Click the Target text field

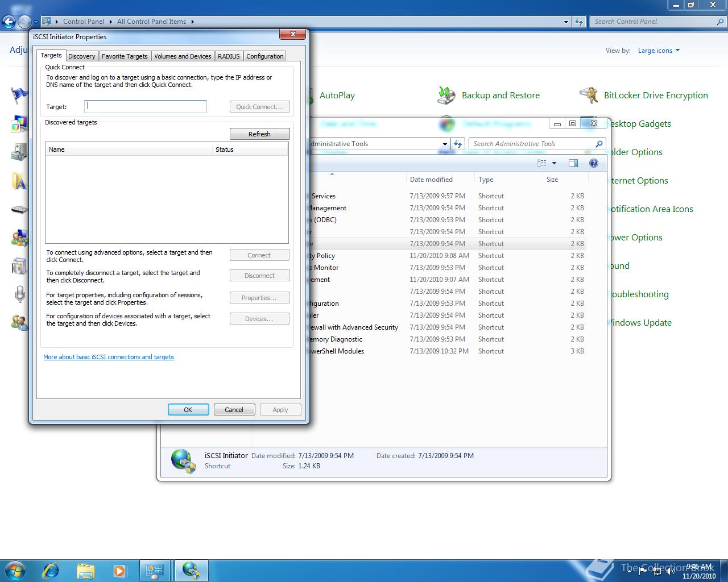click(146, 106)
